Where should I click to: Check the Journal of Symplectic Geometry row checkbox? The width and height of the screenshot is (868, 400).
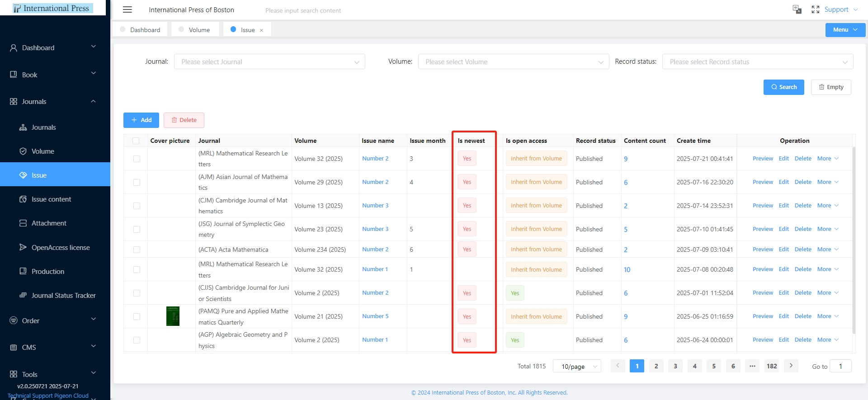pyautogui.click(x=137, y=229)
